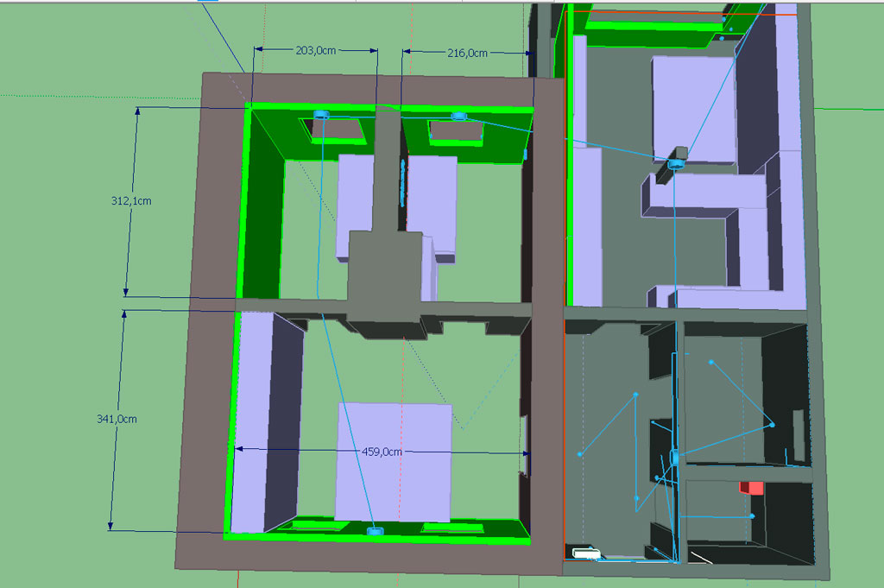Click the 312,1cm vertical dimension text
This screenshot has width=884, height=588.
click(131, 201)
